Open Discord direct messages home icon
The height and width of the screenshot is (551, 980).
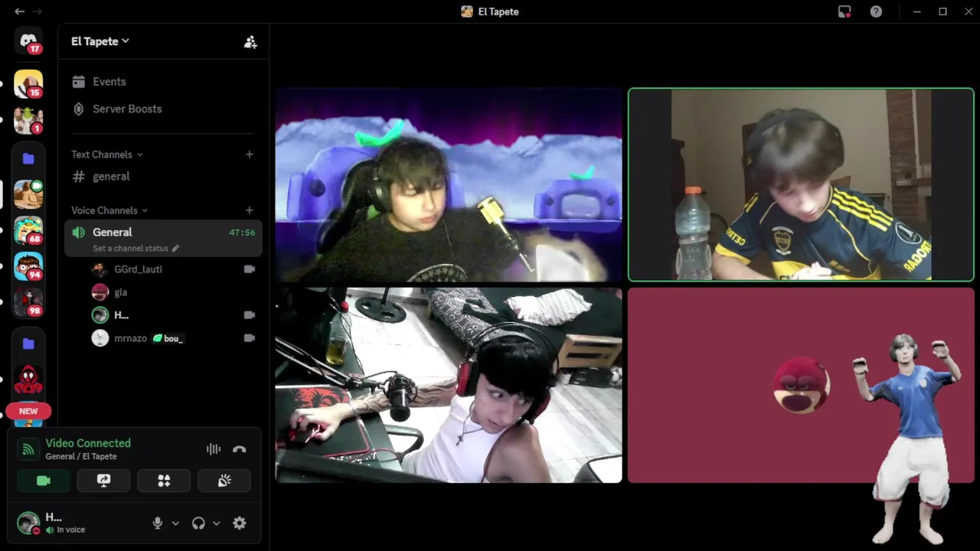pyautogui.click(x=28, y=41)
